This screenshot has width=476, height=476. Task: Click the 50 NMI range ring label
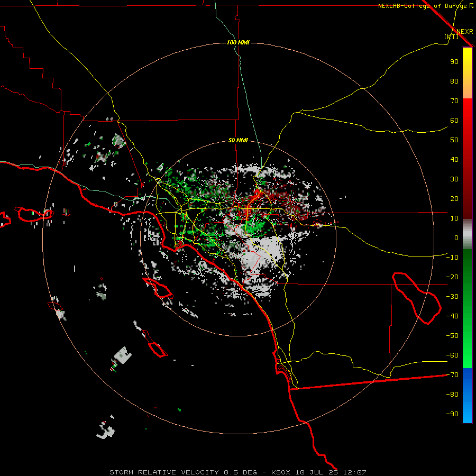(x=238, y=140)
